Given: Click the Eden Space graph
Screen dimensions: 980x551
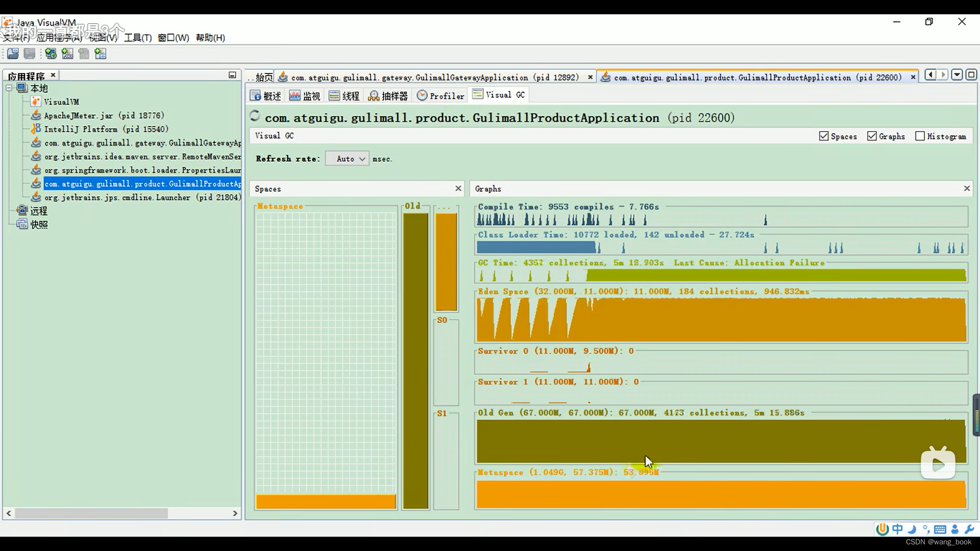Looking at the screenshot, I should click(x=721, y=319).
